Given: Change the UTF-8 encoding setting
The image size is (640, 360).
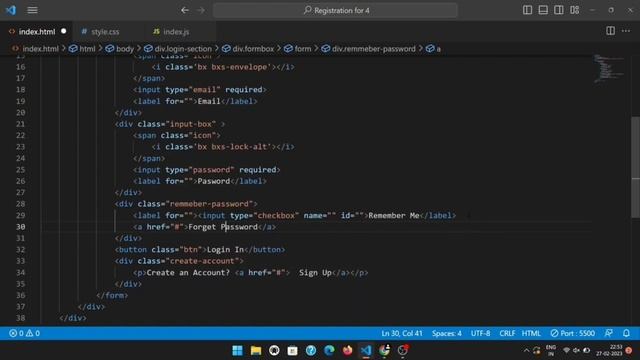Looking at the screenshot, I should point(480,333).
